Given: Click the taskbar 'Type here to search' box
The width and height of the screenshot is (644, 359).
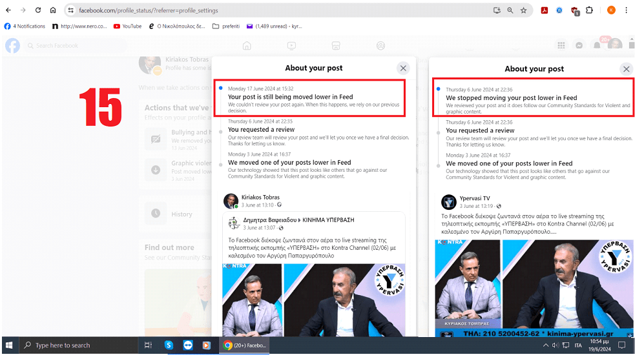Looking at the screenshot, I should pyautogui.click(x=78, y=345).
